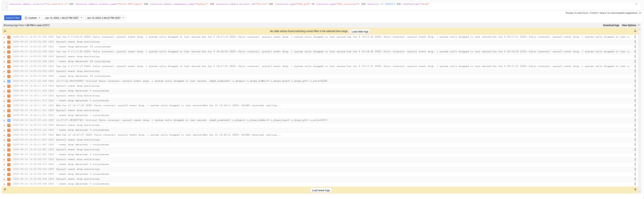This screenshot has width=644, height=199.
Task: Click the error severity icon on the 14:35:58.037 Syscall monitoring entry
Action: pyautogui.click(x=9, y=160)
